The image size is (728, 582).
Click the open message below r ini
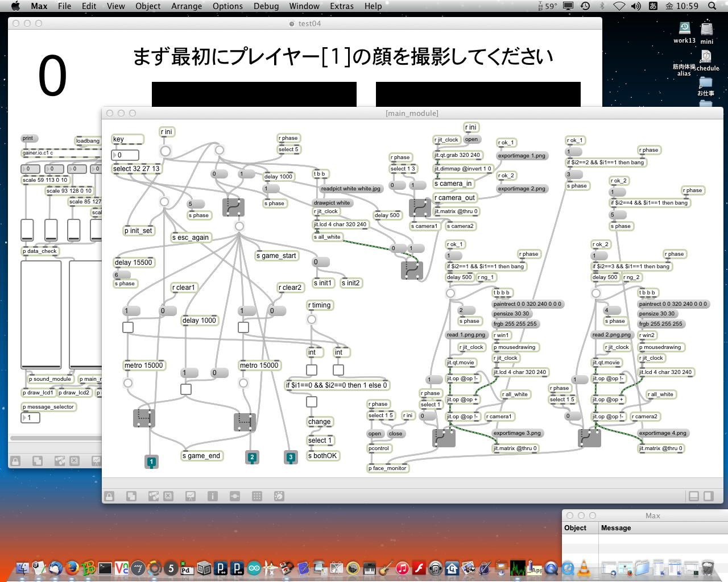coord(471,139)
